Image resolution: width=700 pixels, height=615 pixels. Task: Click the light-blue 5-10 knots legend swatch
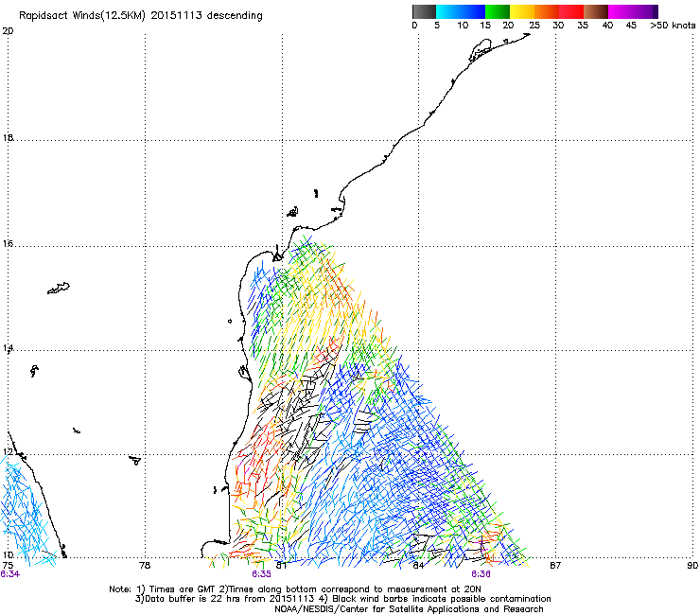point(448,11)
